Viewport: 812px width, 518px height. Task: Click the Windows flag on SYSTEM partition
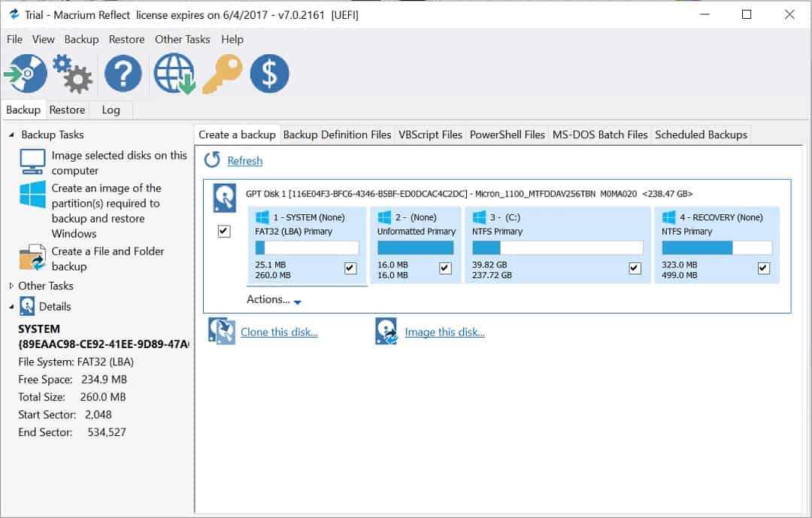(x=262, y=217)
